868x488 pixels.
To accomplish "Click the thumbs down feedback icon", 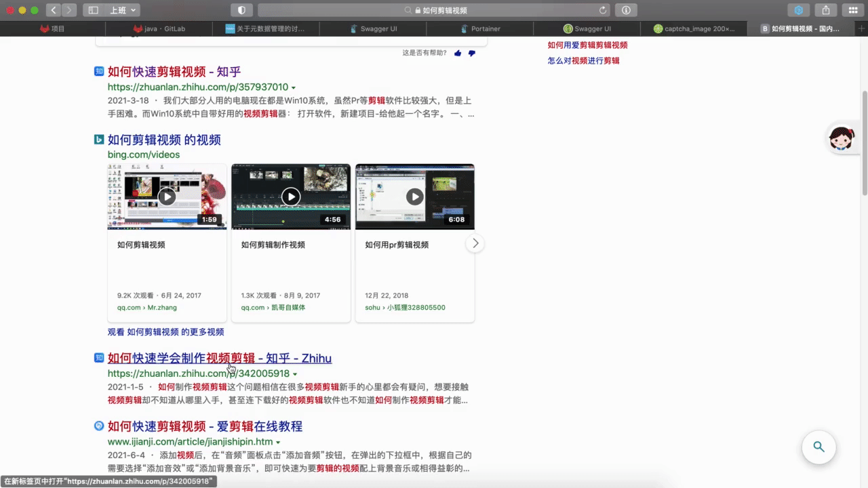I will click(x=472, y=53).
